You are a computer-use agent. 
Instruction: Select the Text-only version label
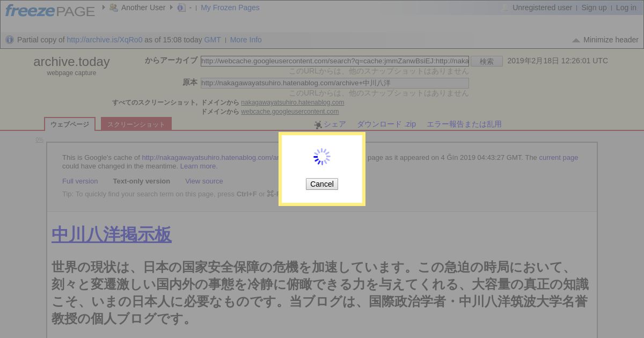tap(142, 181)
